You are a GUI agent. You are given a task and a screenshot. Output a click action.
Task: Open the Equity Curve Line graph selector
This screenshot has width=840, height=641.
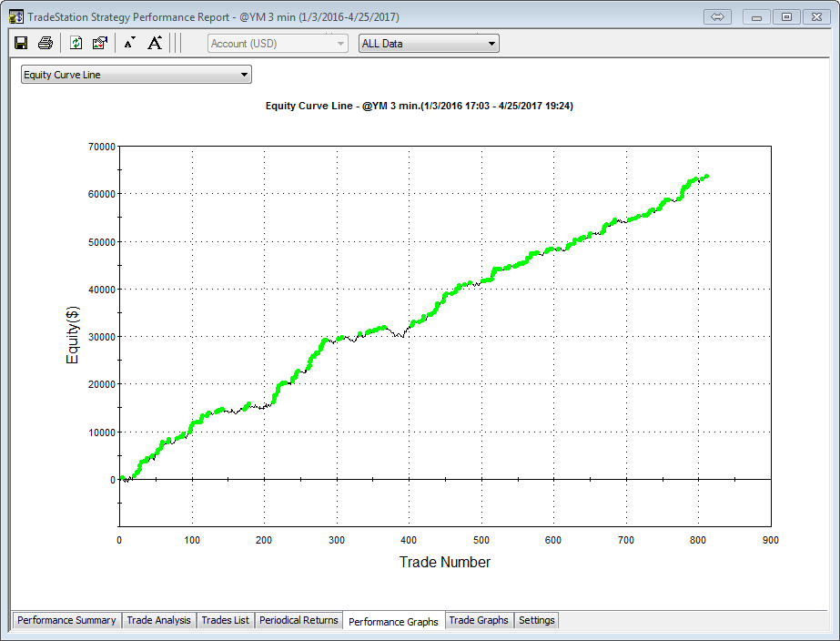click(x=136, y=75)
